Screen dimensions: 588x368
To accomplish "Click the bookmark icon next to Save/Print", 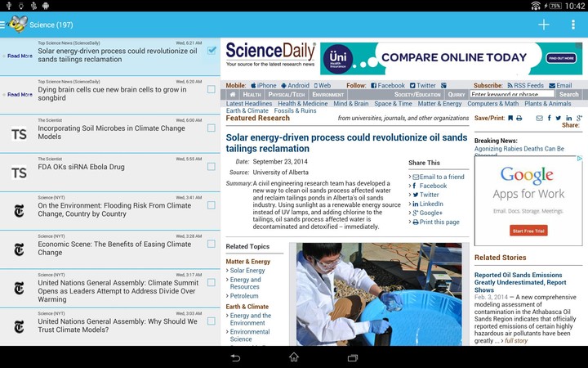I will click(x=510, y=119).
